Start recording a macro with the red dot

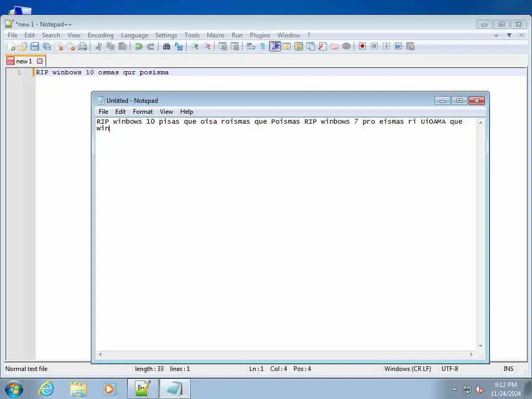point(362,46)
